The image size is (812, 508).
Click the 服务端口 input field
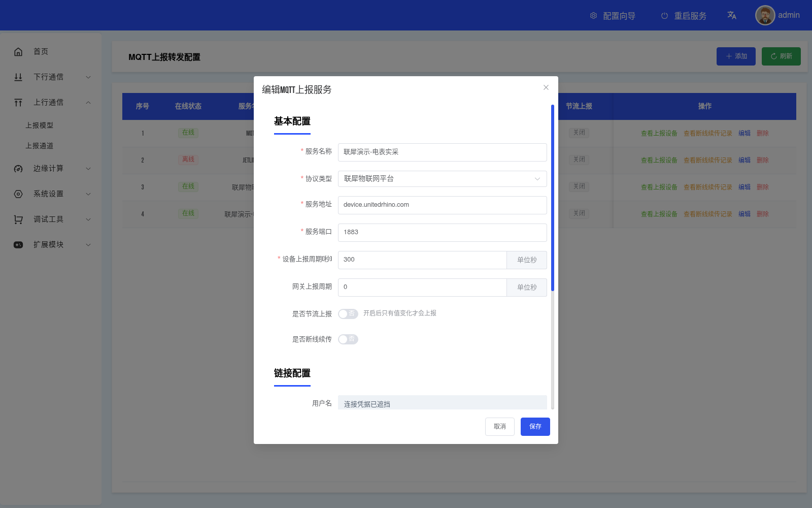click(x=443, y=232)
